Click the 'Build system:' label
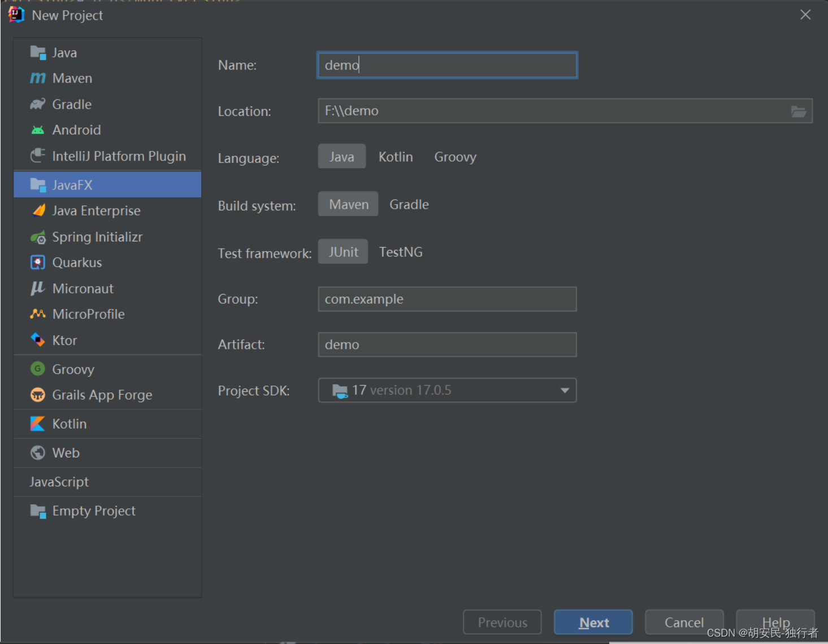This screenshot has width=828, height=644. click(257, 206)
